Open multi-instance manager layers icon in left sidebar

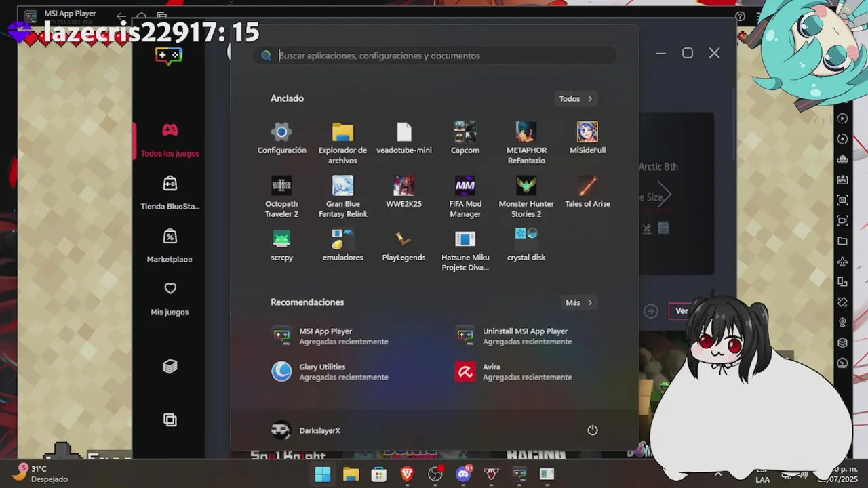tap(170, 366)
